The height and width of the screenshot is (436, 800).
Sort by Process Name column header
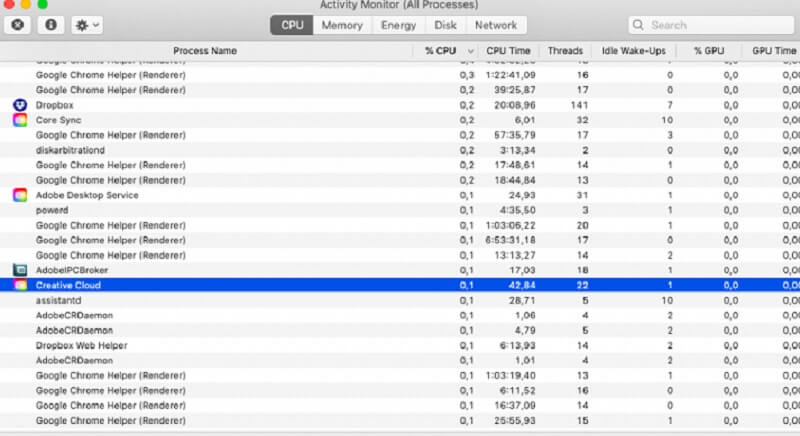pos(205,50)
